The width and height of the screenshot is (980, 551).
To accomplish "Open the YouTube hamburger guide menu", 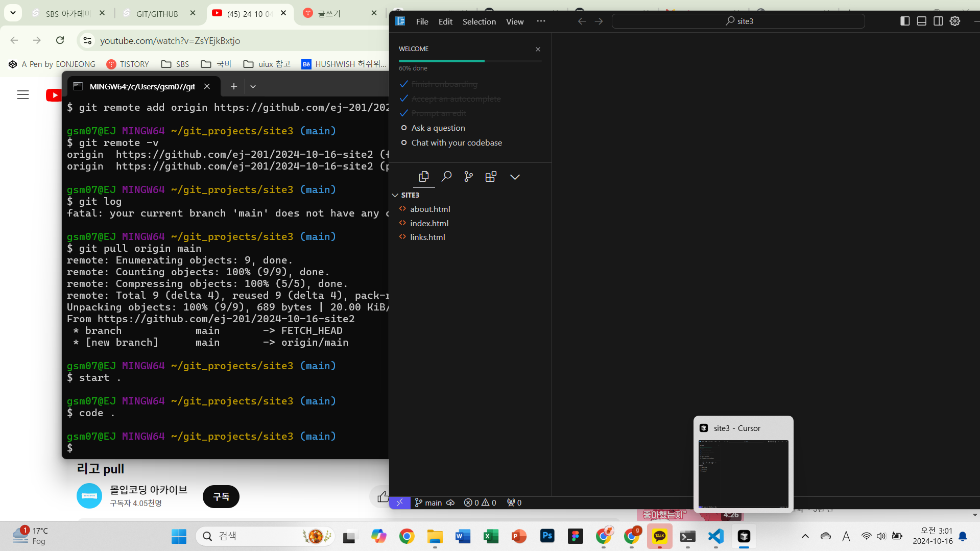I will pyautogui.click(x=23, y=95).
